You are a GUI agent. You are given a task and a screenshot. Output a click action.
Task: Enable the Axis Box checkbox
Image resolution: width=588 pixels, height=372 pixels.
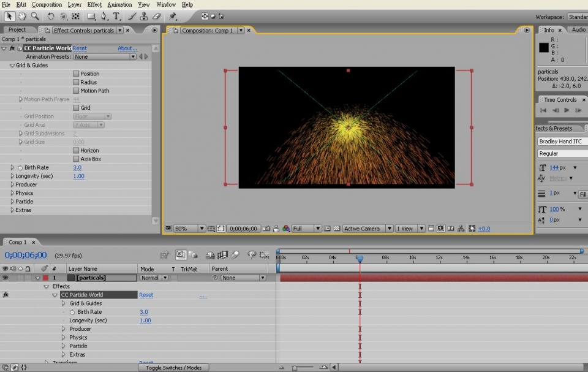coord(76,159)
